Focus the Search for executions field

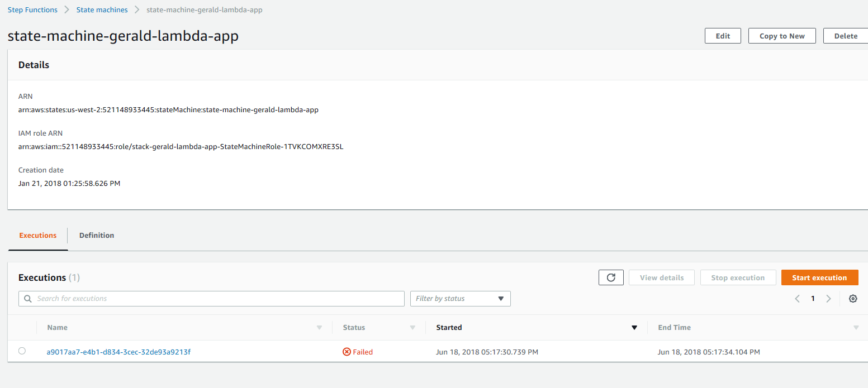(x=211, y=299)
